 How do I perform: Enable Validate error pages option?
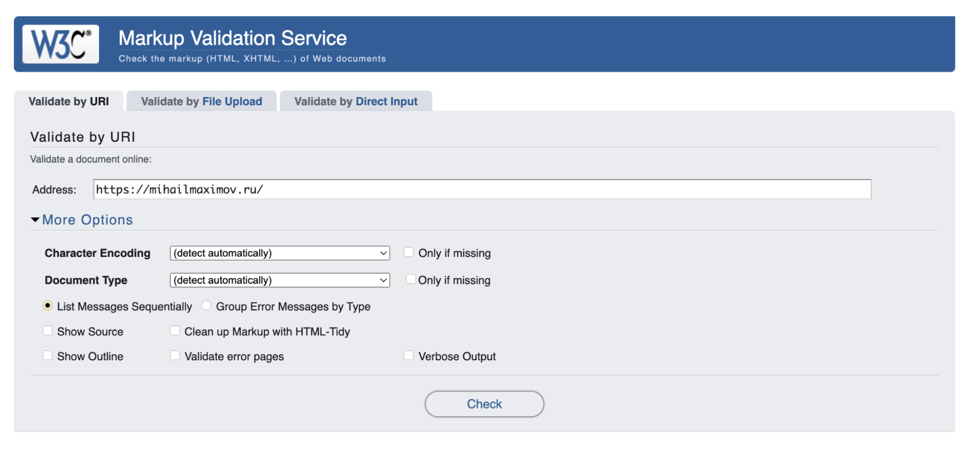tap(175, 356)
